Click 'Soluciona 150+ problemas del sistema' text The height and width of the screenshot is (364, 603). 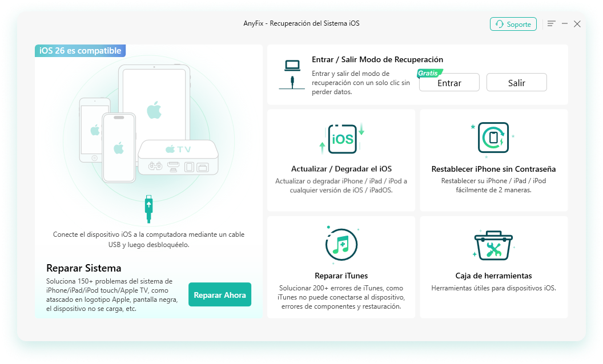pos(112,295)
